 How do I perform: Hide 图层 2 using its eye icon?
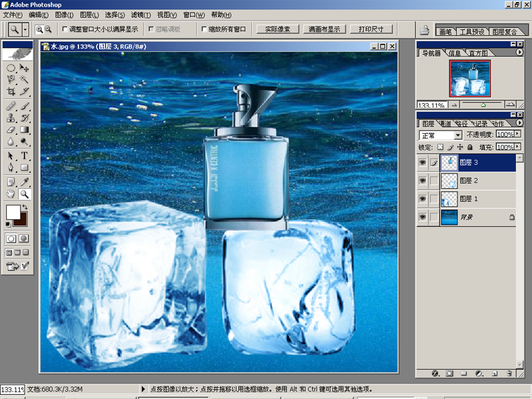422,180
